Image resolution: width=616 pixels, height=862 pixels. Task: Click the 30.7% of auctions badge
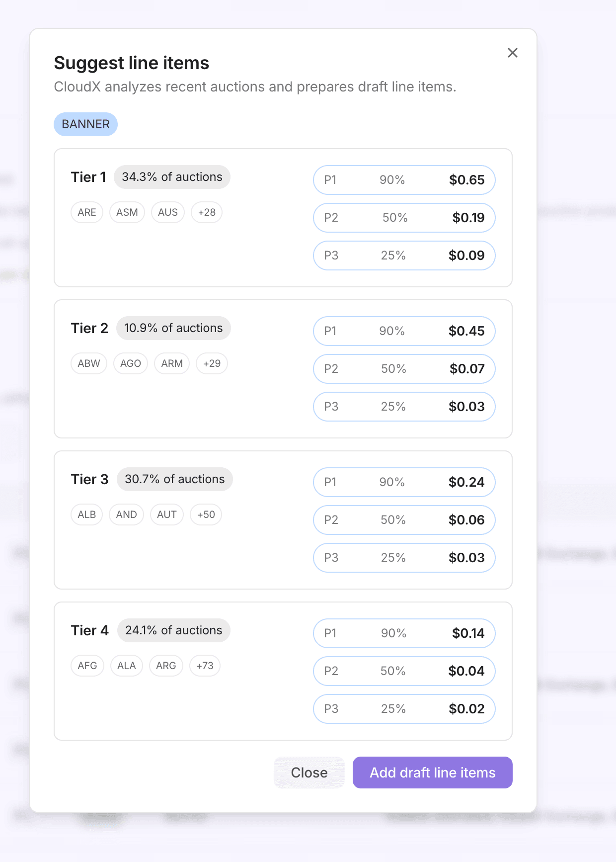[175, 479]
